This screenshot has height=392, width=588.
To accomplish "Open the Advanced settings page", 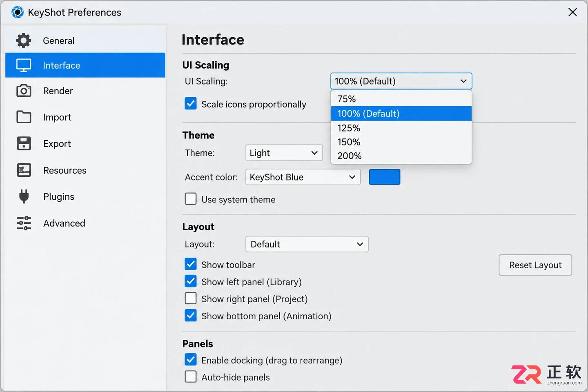I will click(x=85, y=223).
